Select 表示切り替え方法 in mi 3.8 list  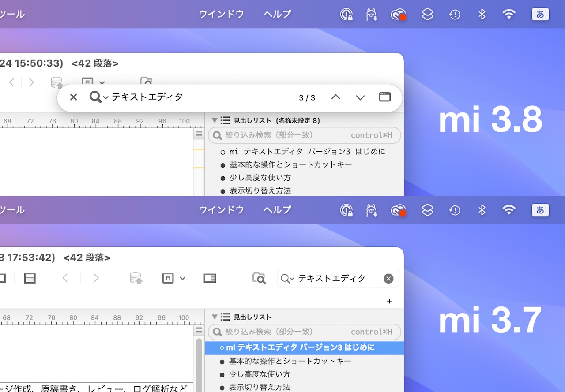pyautogui.click(x=255, y=191)
